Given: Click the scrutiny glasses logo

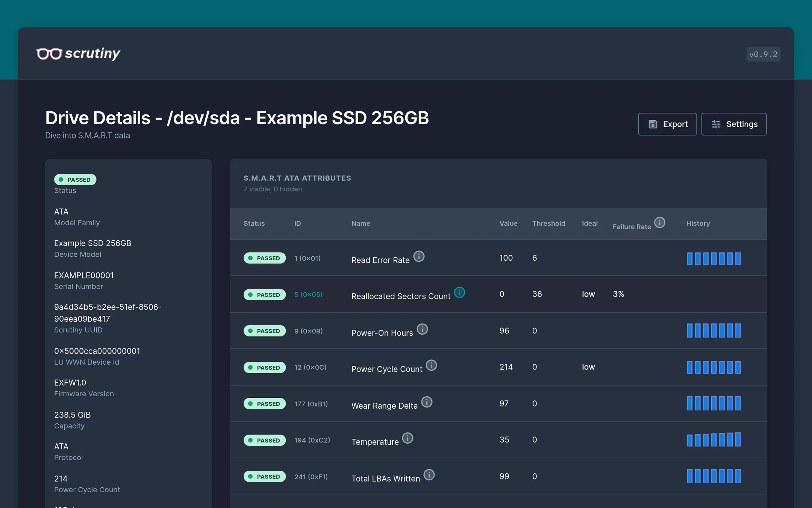Looking at the screenshot, I should (x=78, y=53).
